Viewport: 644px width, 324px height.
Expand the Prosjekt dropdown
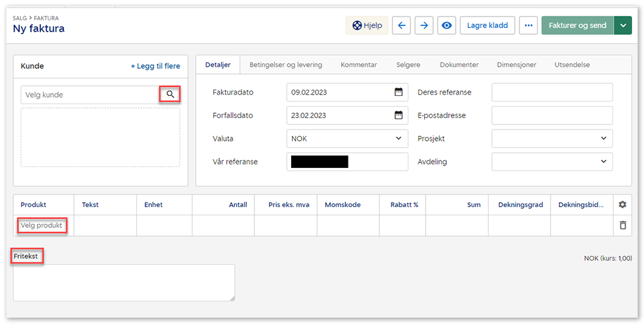click(x=603, y=138)
